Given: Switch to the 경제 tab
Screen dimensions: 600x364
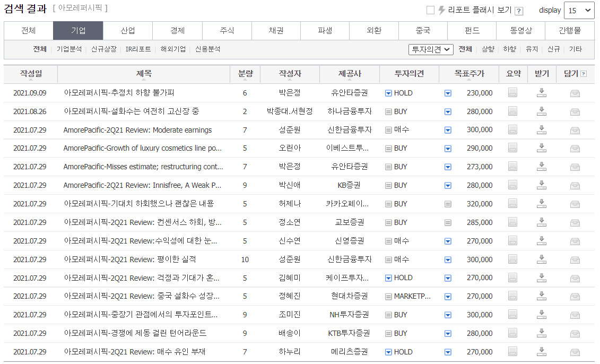Looking at the screenshot, I should [x=178, y=31].
